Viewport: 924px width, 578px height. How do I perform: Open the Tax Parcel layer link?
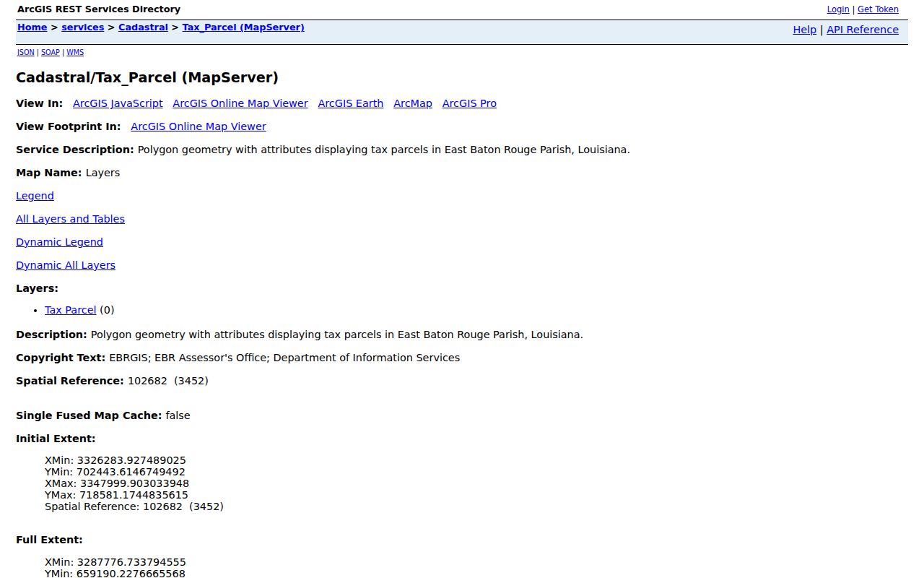click(x=70, y=310)
